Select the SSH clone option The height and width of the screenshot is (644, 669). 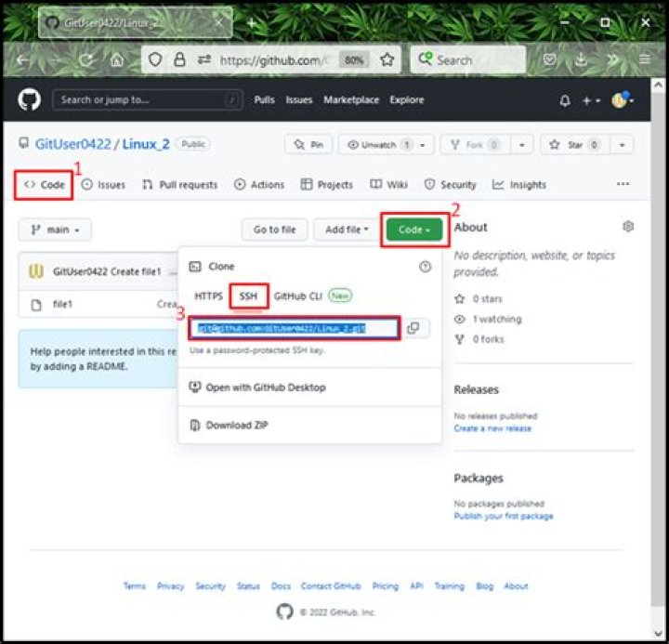[x=248, y=296]
